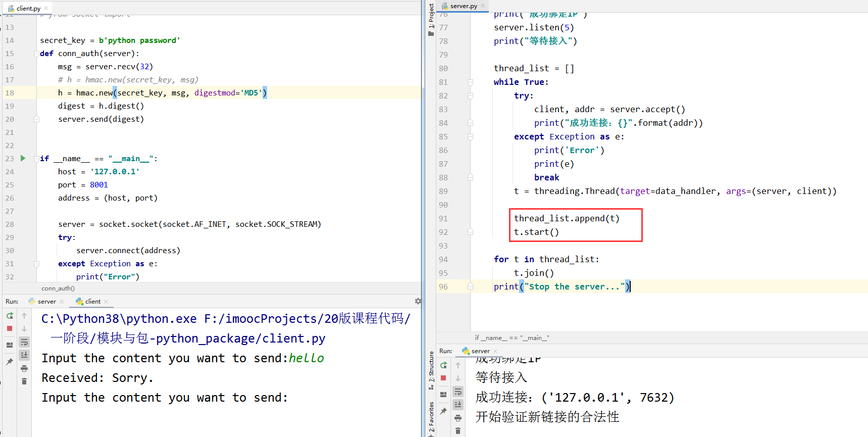868x437 pixels.
Task: Close the server tab in right Run panel
Action: click(495, 351)
